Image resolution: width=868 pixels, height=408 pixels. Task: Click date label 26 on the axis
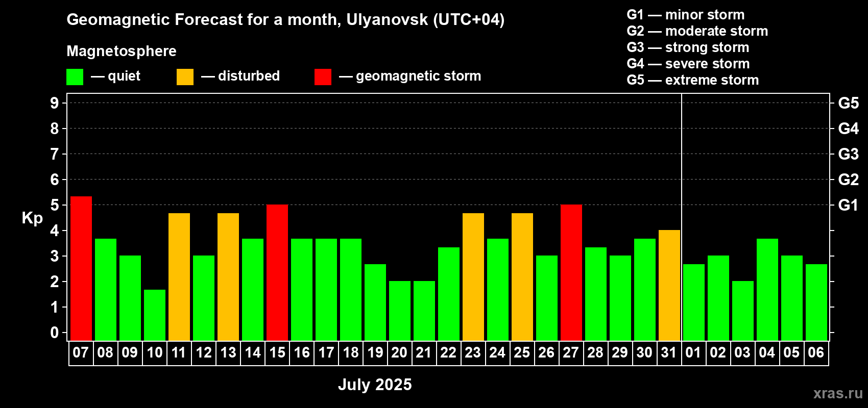546,352
